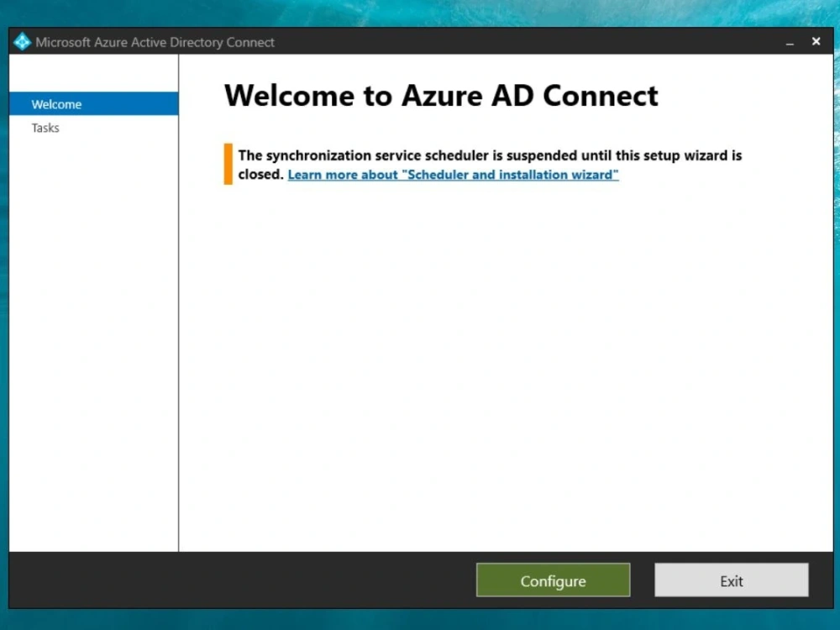
Task: Click the 'Welcome to Azure AD Connect' heading
Action: (441, 96)
